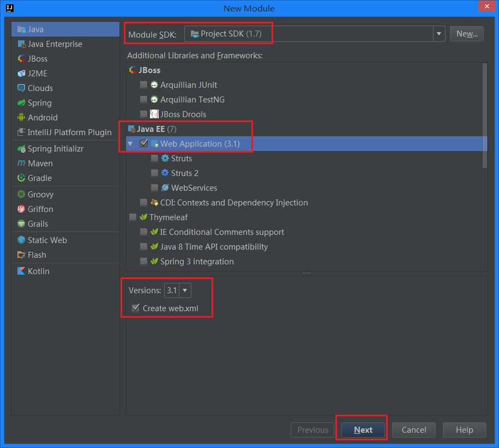Click the IntelliJ IDEA title bar icon
The image size is (499, 448).
10,8
